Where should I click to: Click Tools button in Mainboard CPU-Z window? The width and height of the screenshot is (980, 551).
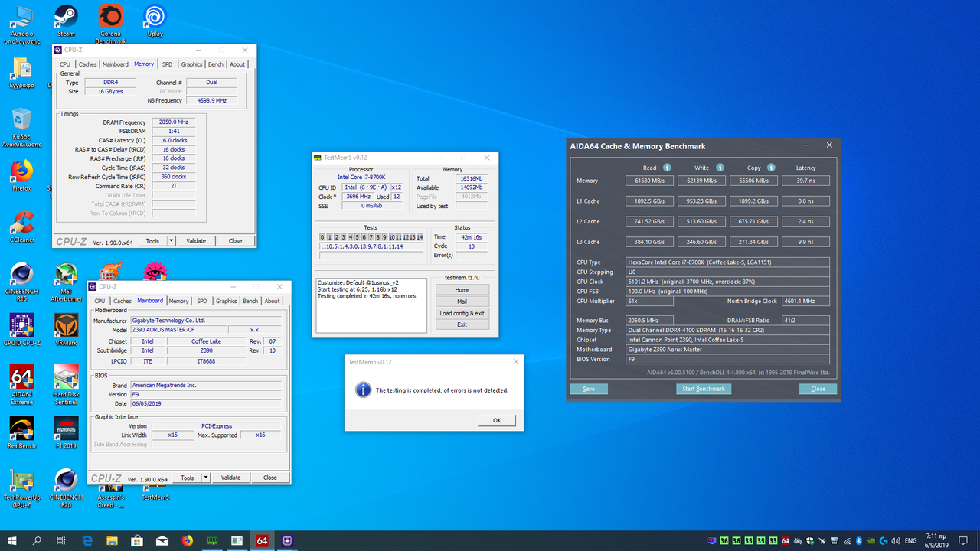tap(187, 478)
